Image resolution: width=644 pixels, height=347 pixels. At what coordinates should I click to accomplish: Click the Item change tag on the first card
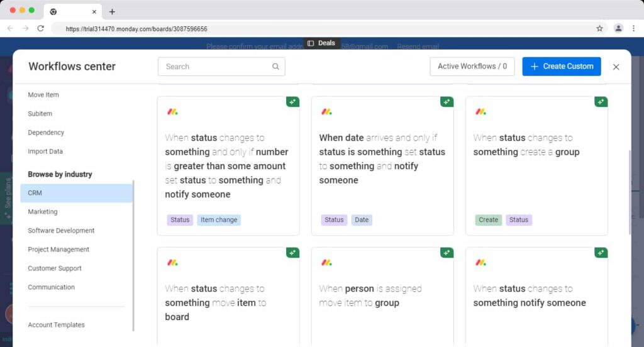219,220
